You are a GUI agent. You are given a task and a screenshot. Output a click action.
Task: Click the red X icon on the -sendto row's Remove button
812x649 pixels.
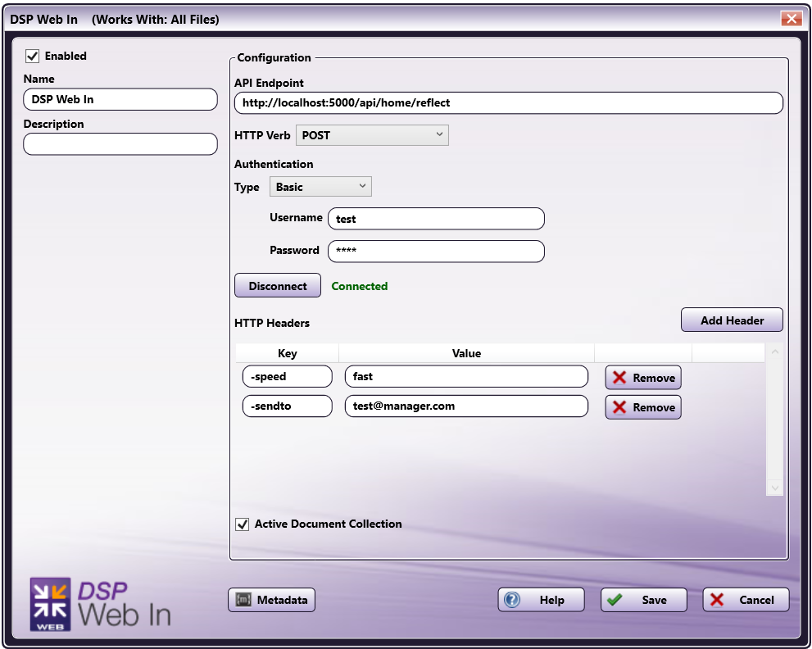click(619, 407)
